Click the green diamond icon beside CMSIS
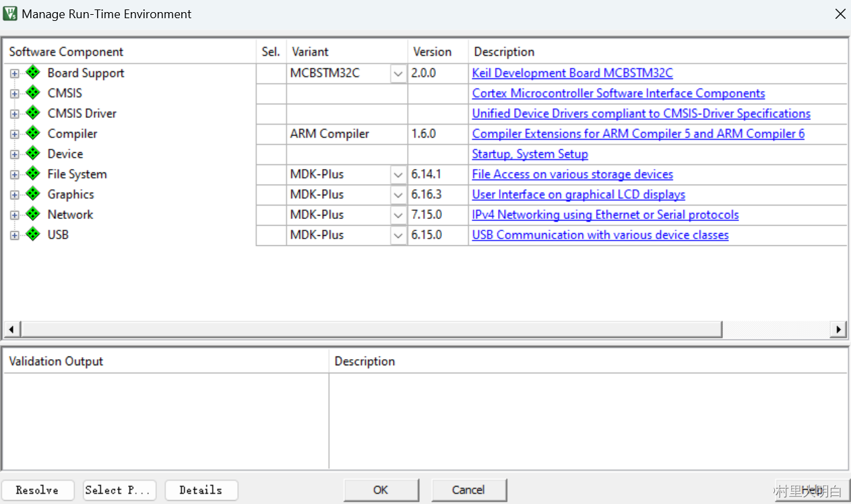Screen dimensions: 851x504 pos(33,93)
